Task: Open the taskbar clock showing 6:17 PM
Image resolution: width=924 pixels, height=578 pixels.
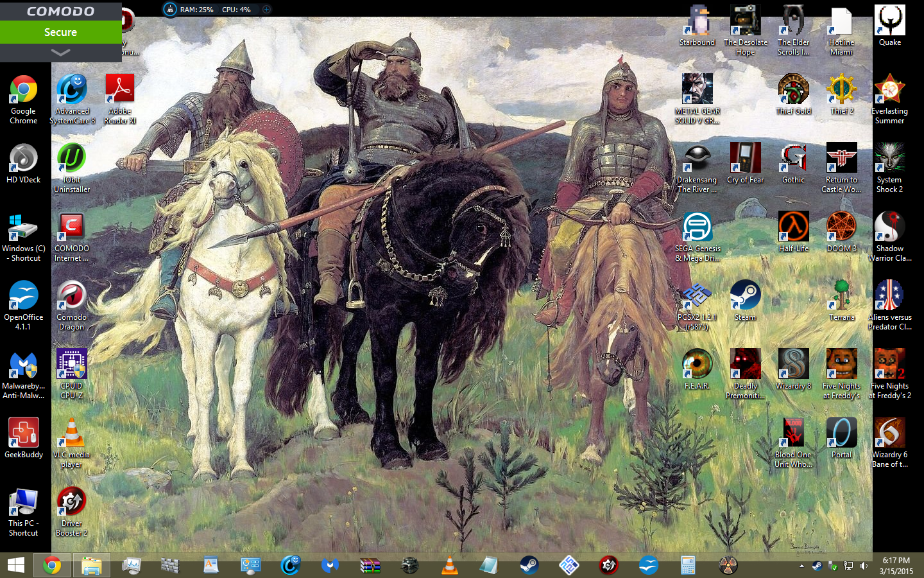Action: coord(896,565)
